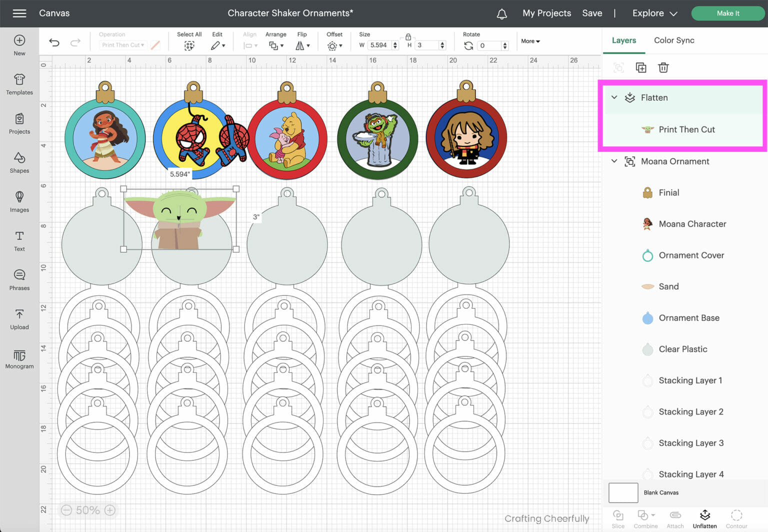Screen dimensions: 768x532
Task: Go to My Projects
Action: pos(546,13)
